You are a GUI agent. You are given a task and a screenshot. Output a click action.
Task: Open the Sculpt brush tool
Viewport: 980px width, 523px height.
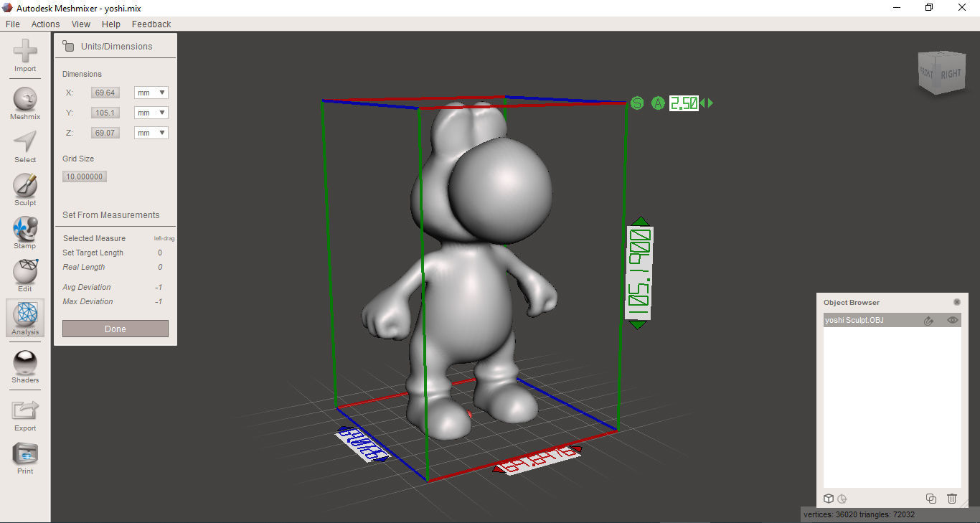pos(25,189)
